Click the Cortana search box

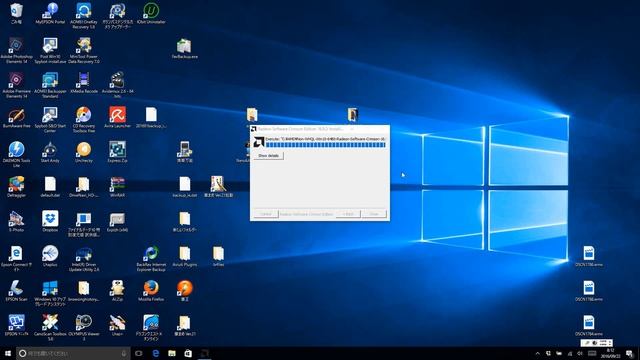pos(73,353)
